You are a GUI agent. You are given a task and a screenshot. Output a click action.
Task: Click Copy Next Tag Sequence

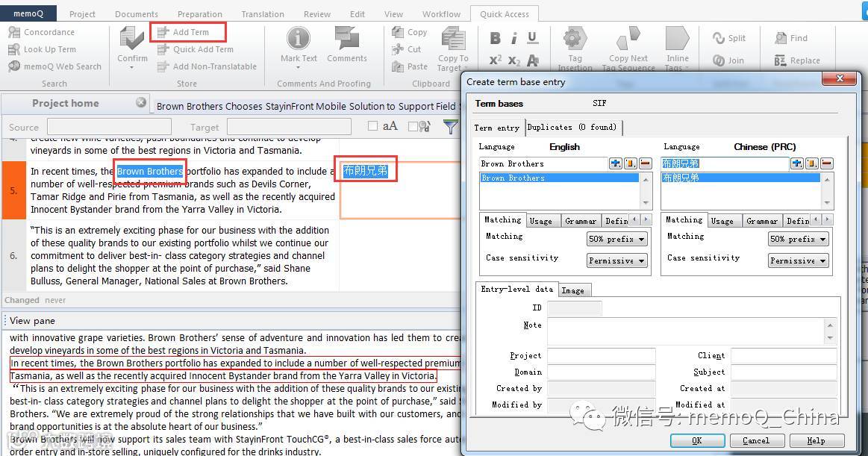coord(628,49)
